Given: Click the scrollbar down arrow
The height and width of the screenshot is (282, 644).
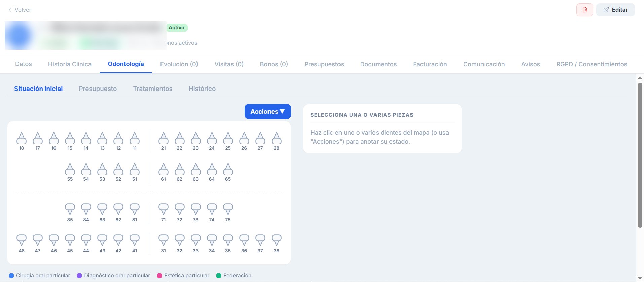Looking at the screenshot, I should pos(640,278).
